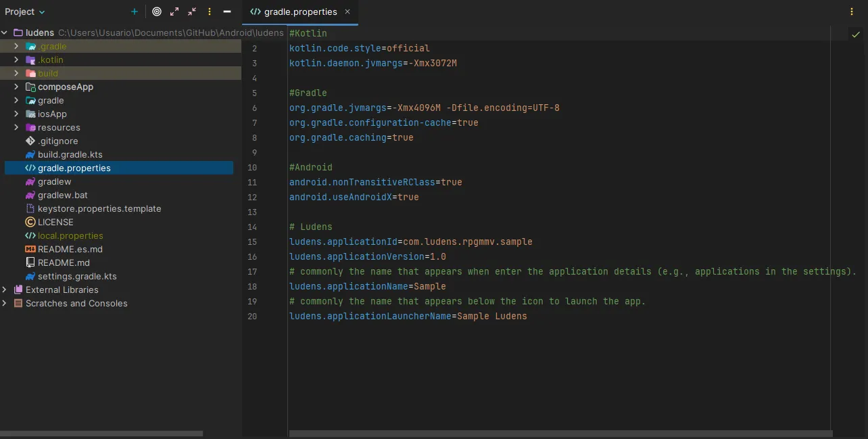Click the Select Opened File target icon
The image size is (868, 439).
(x=157, y=11)
